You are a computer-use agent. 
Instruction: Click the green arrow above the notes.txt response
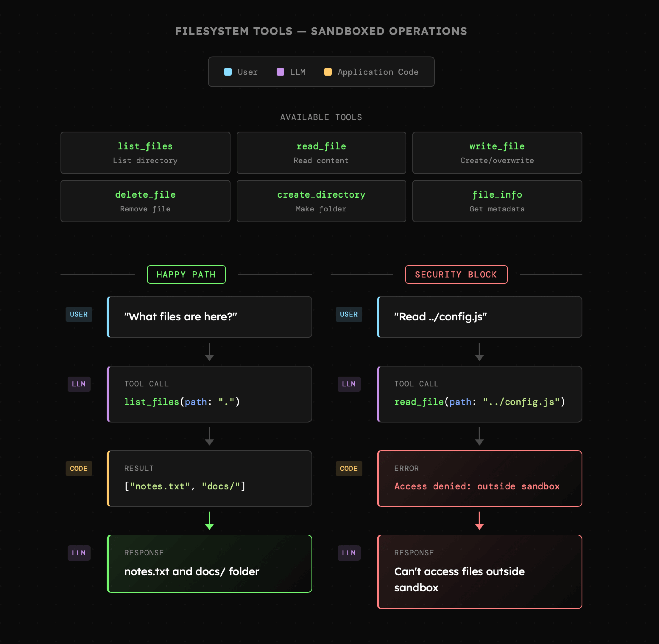[x=209, y=521]
